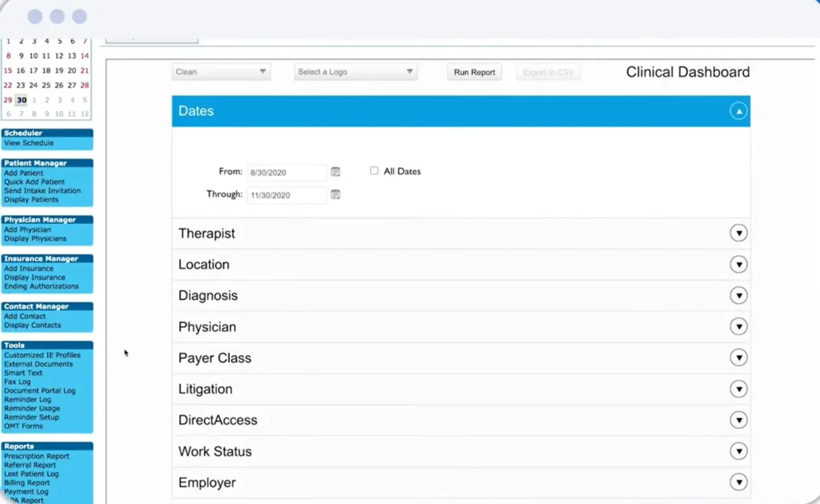
Task: Expand the Diagnosis section
Action: pyautogui.click(x=738, y=296)
